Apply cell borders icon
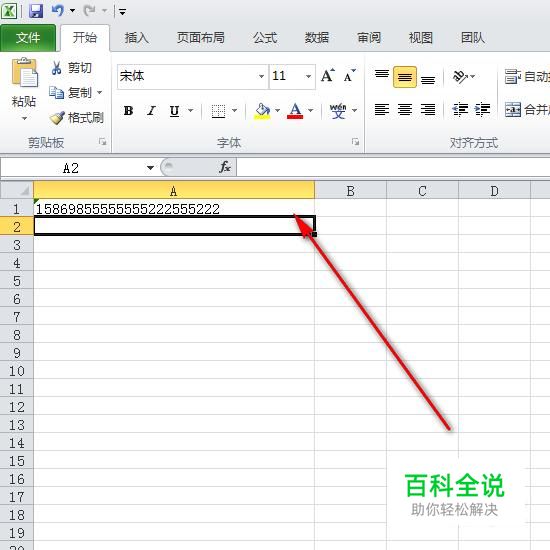The image size is (550, 550). (x=218, y=111)
